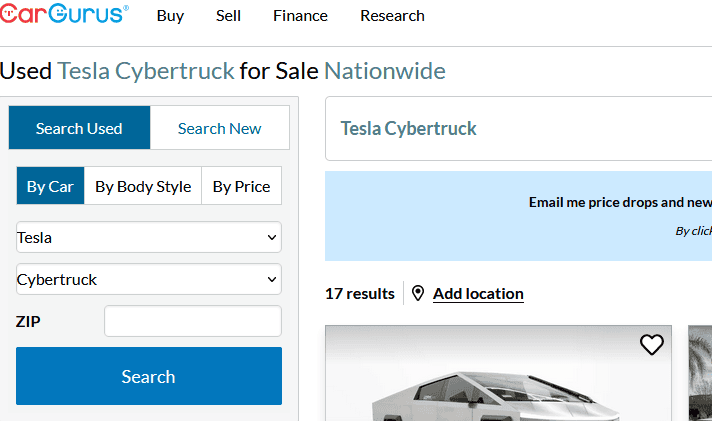
Task: Select the By Car tab
Action: click(50, 186)
